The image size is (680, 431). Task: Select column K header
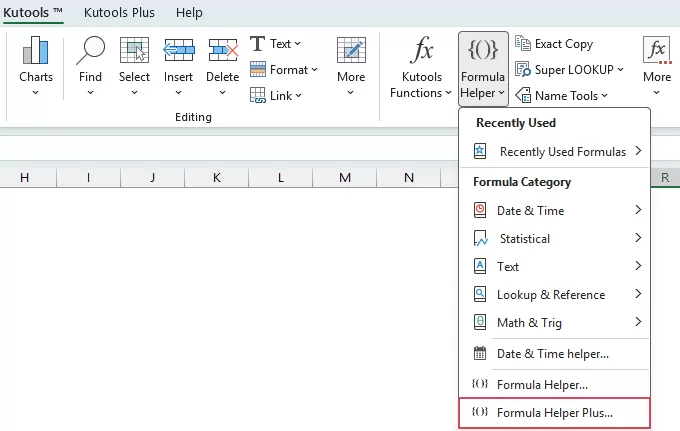[217, 177]
